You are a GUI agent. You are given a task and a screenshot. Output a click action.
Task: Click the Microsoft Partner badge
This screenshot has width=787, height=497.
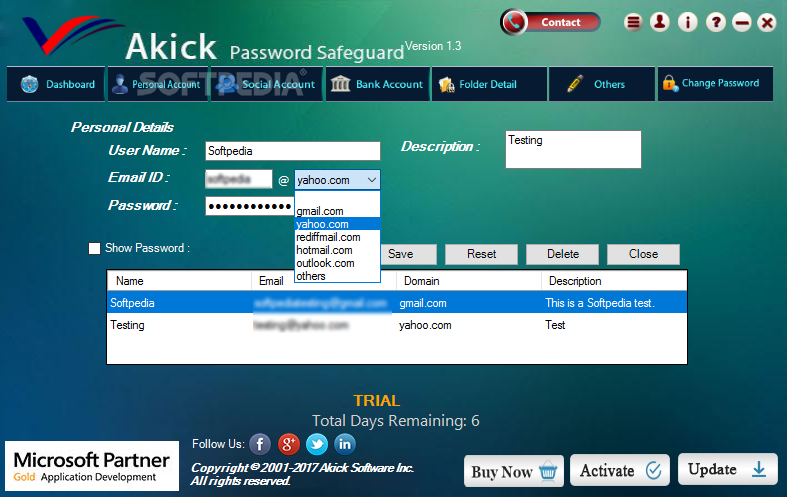coord(92,466)
